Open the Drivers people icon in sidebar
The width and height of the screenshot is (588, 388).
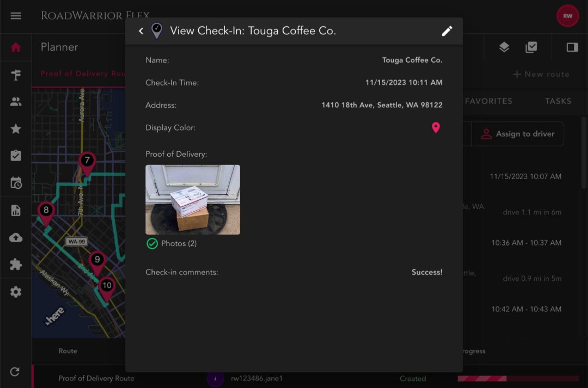click(x=16, y=102)
